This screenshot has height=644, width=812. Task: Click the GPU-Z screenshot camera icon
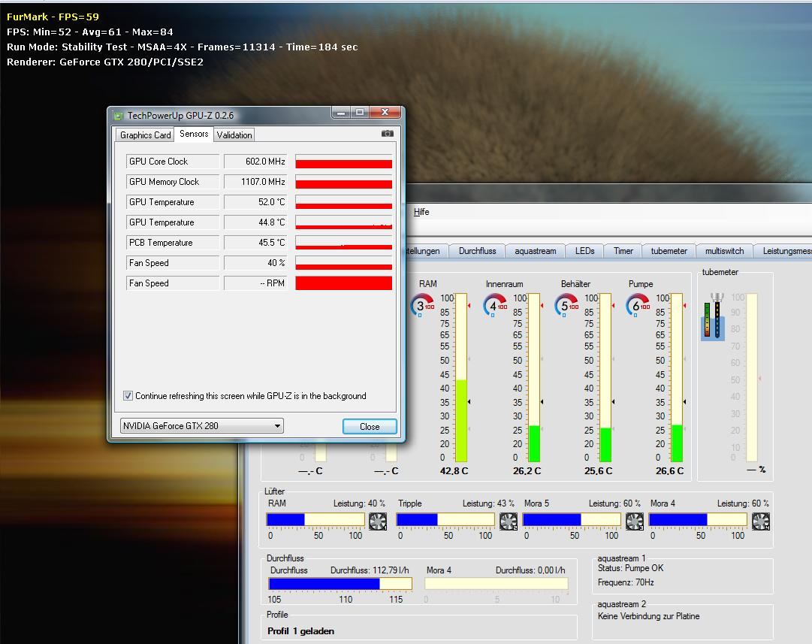point(388,134)
